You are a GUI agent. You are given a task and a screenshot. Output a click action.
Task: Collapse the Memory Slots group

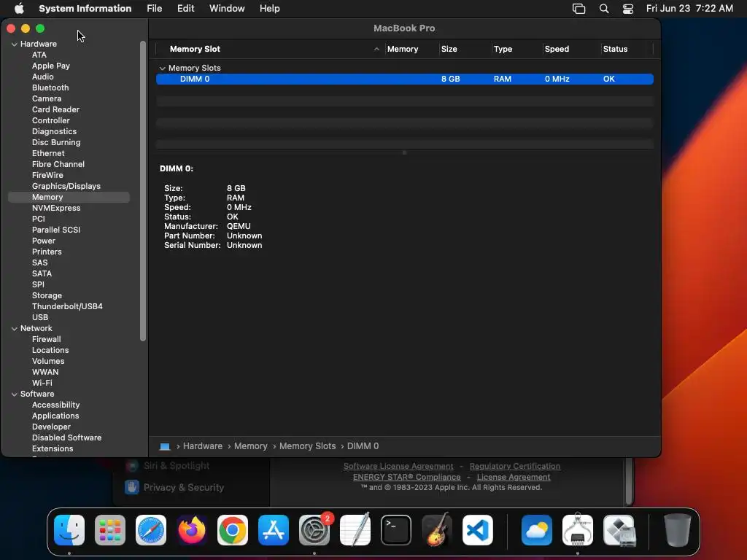click(163, 68)
